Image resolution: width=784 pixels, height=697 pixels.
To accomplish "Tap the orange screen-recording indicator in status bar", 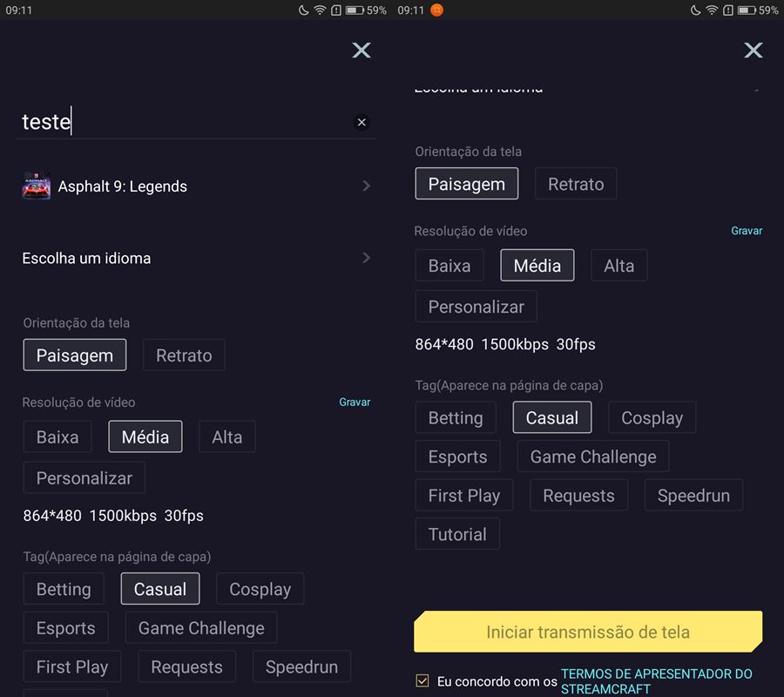I will [436, 10].
